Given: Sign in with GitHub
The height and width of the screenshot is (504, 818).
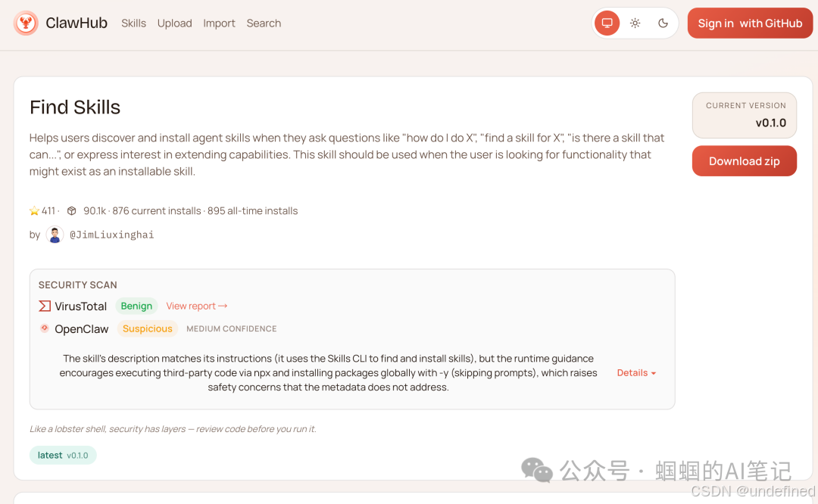Looking at the screenshot, I should (750, 23).
